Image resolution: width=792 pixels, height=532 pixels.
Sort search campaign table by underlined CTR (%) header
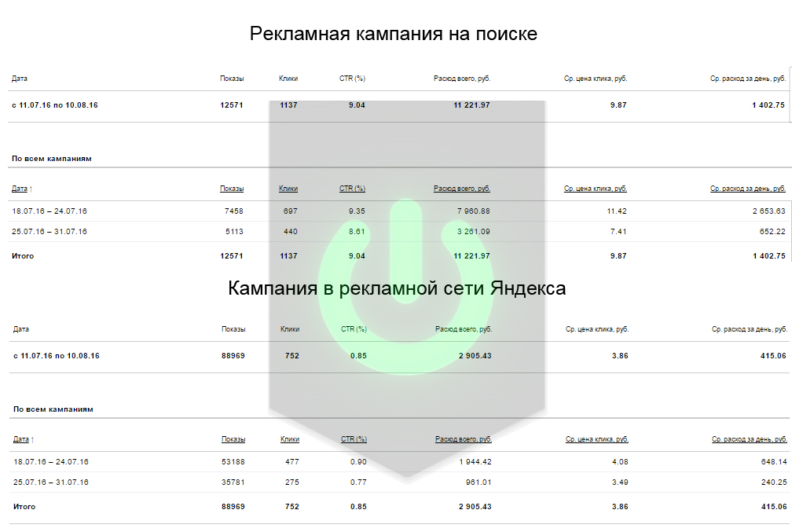(x=352, y=189)
